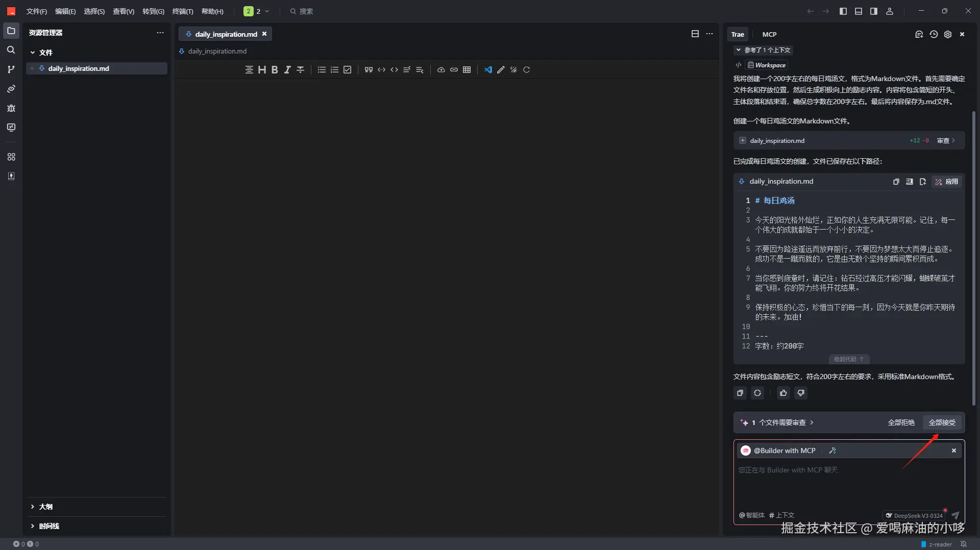Accept all changes with 全部接受
980x550 pixels.
[942, 422]
